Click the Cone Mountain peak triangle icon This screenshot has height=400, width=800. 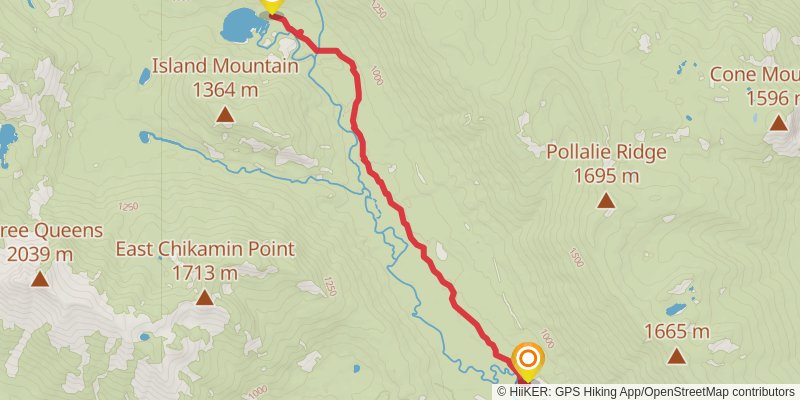(778, 123)
